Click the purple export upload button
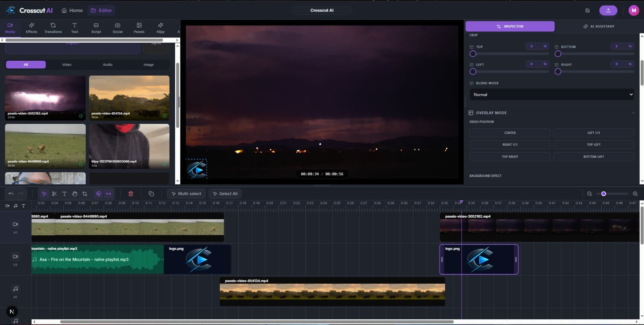Image resolution: width=644 pixels, height=325 pixels. [608, 10]
